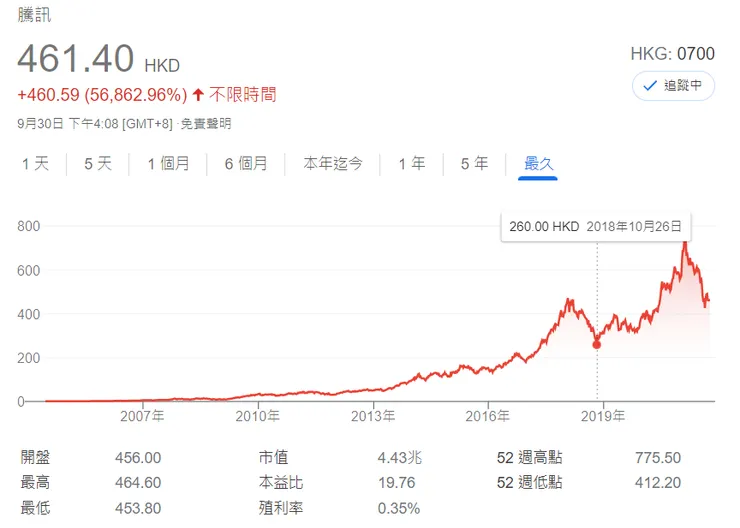Click the HKG: 0700 ticker label
This screenshot has height=528, width=740.
point(673,54)
